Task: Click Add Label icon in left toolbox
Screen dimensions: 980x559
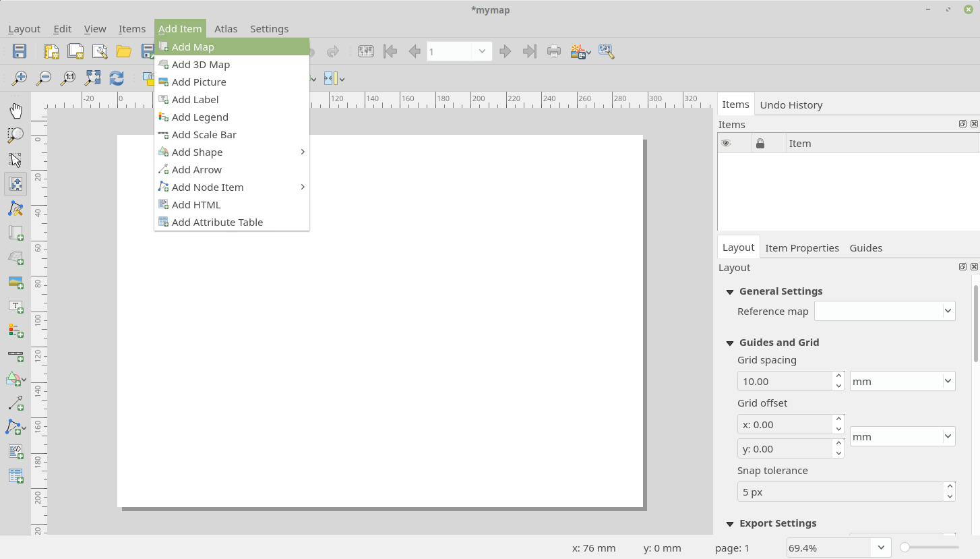Action: tap(16, 306)
